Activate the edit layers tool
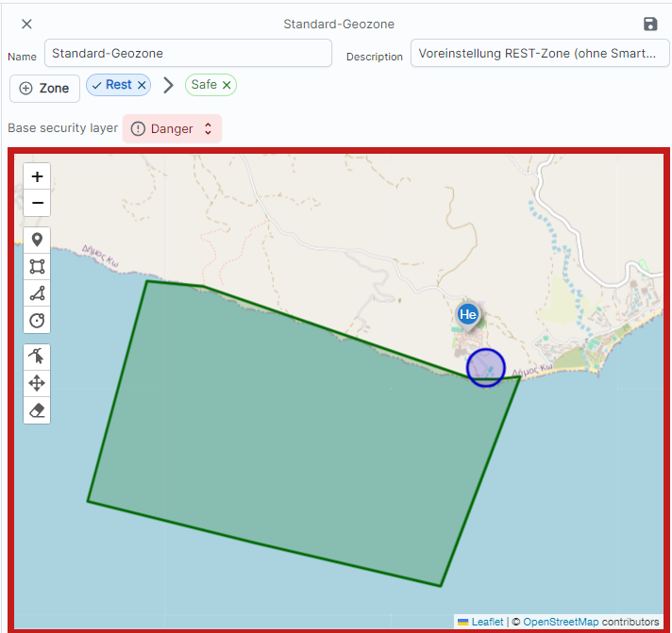Screen dimensions: 672x633 (x=37, y=357)
